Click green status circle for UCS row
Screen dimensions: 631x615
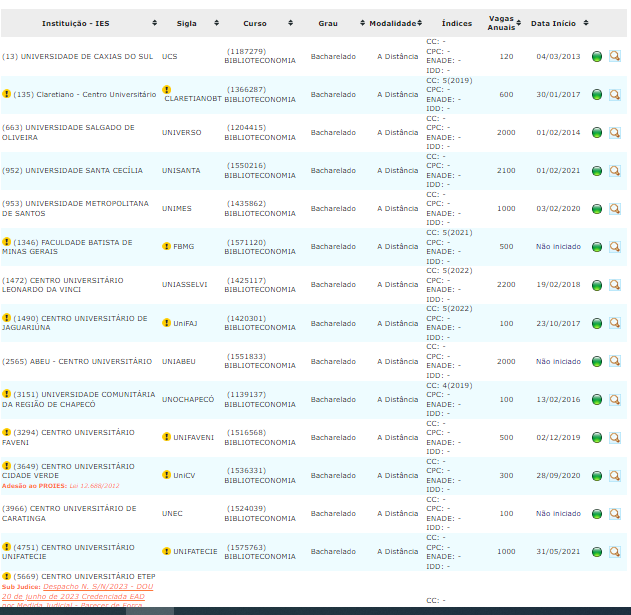tap(597, 56)
